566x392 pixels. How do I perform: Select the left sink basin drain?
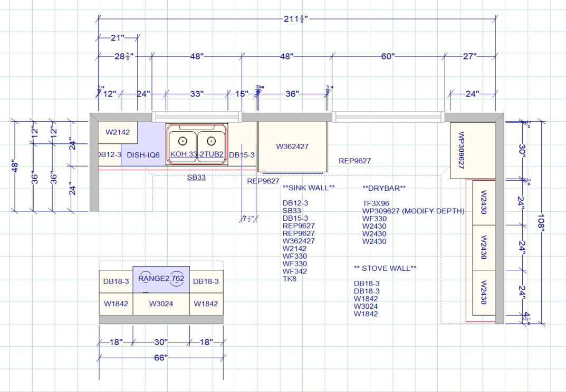[183, 141]
